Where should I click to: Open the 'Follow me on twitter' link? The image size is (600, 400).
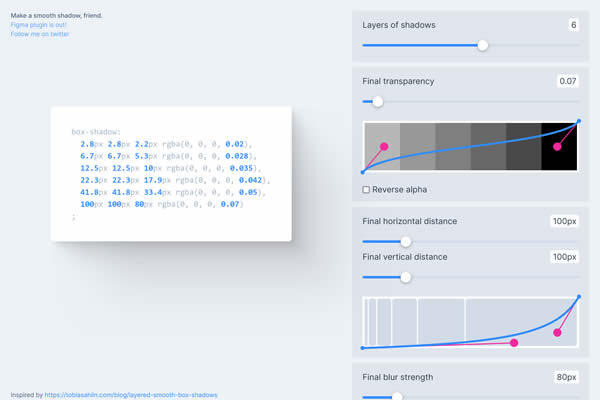tap(40, 34)
